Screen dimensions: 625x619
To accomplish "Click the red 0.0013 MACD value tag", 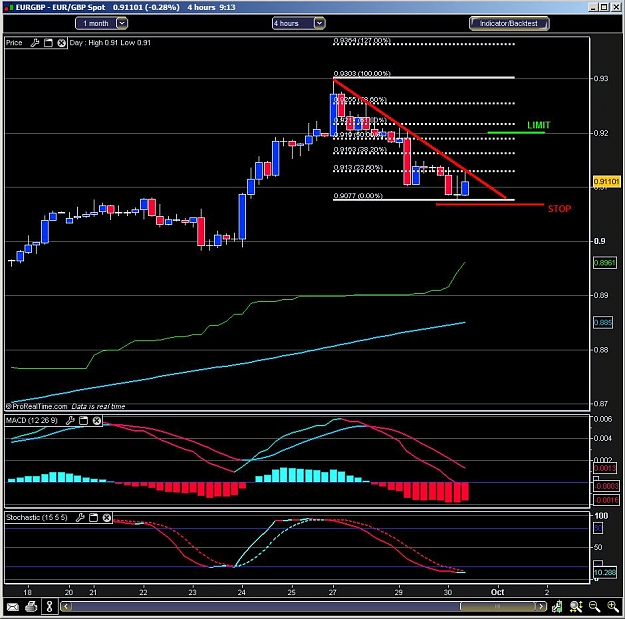I will coord(605,468).
